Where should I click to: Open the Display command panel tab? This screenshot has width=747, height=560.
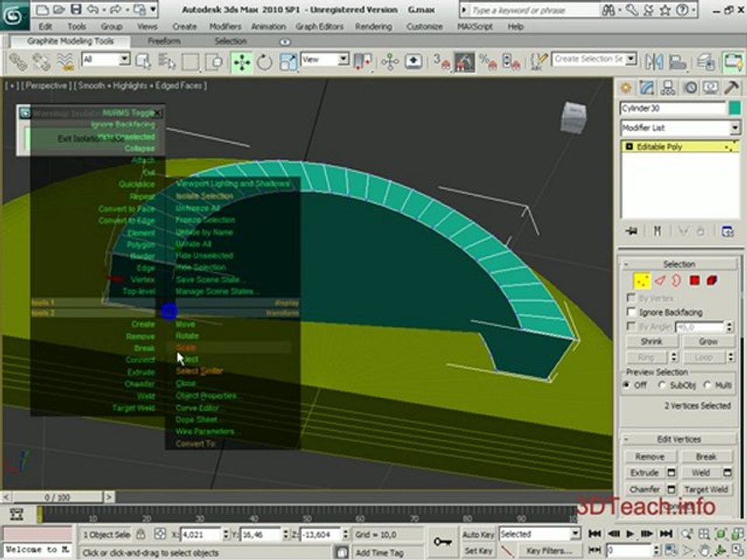tap(710, 88)
